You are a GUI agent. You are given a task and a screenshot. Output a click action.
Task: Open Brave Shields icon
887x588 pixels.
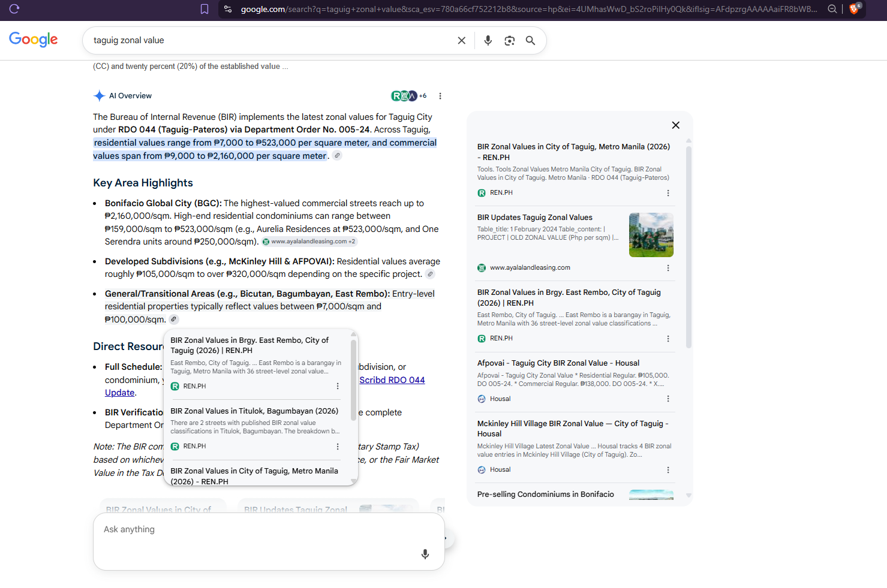tap(855, 8)
